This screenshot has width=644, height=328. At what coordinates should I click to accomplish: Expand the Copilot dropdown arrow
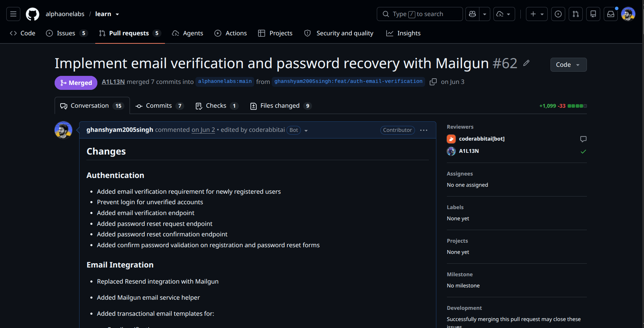coord(485,14)
